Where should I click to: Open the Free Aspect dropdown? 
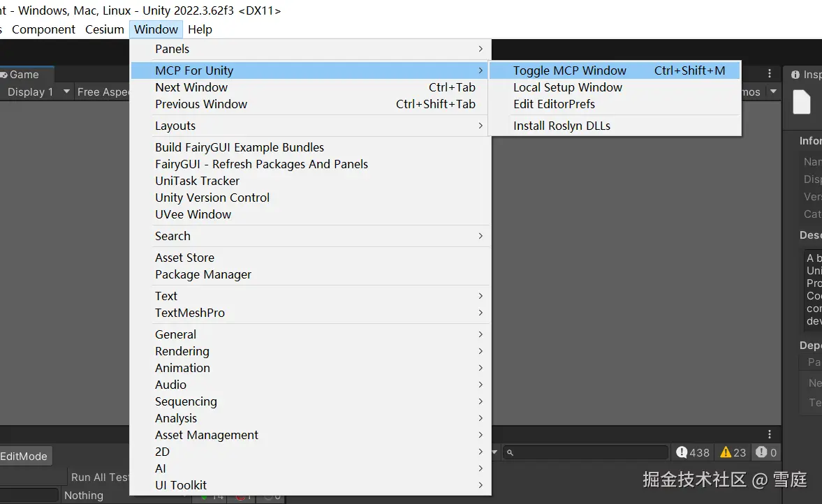click(103, 91)
